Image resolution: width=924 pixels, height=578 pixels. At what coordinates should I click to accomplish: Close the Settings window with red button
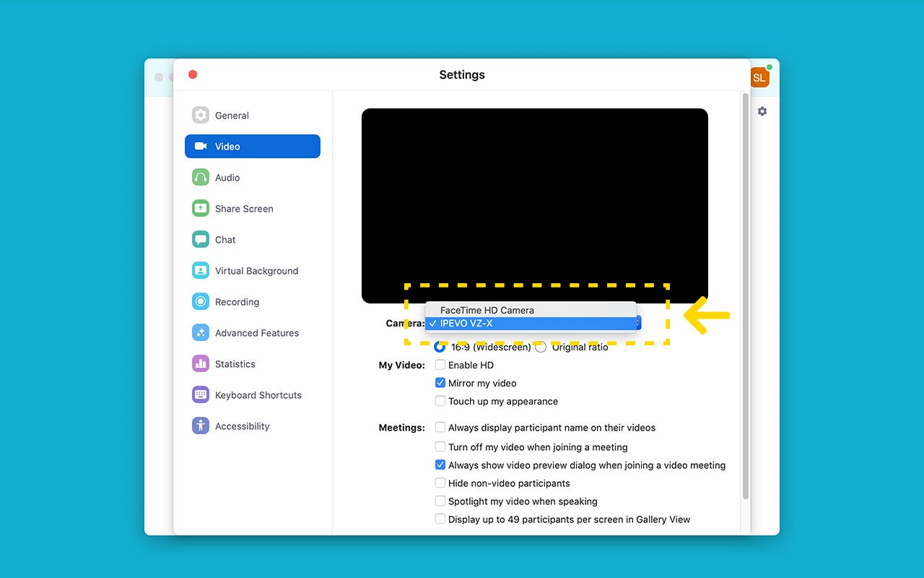coord(193,74)
